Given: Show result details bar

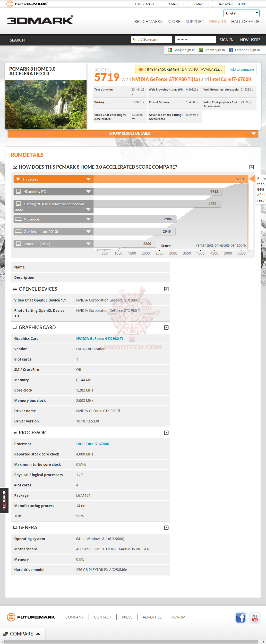Looking at the screenshot, I should point(133,133).
